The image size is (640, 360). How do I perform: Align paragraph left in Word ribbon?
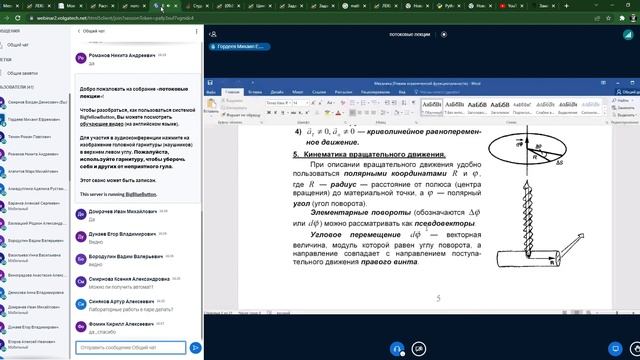[352, 113]
